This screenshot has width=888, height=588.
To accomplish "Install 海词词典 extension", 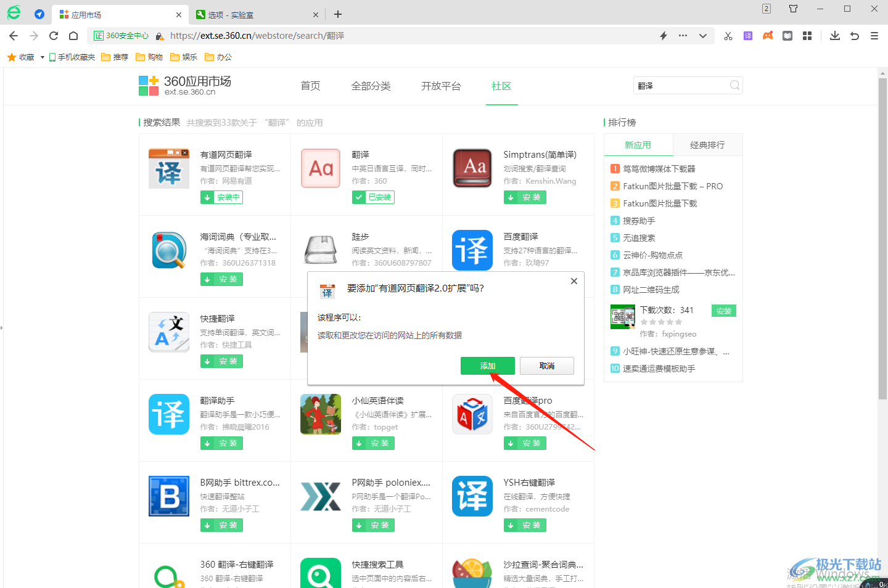I will click(x=221, y=279).
